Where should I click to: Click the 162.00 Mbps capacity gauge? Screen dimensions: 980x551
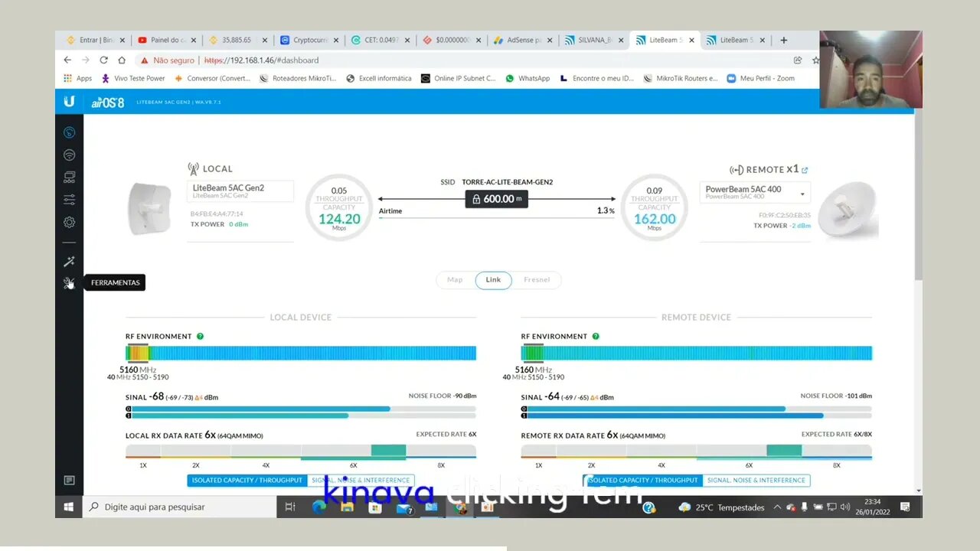[x=655, y=207]
